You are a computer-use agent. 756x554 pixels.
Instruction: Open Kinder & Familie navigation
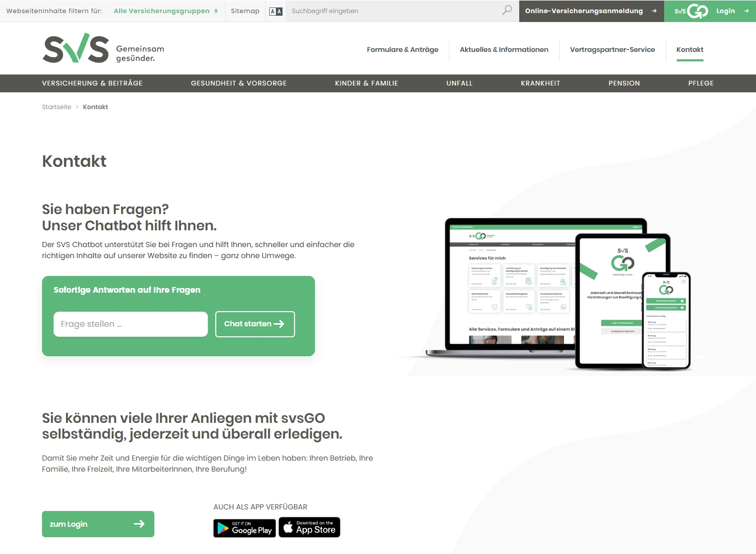366,83
